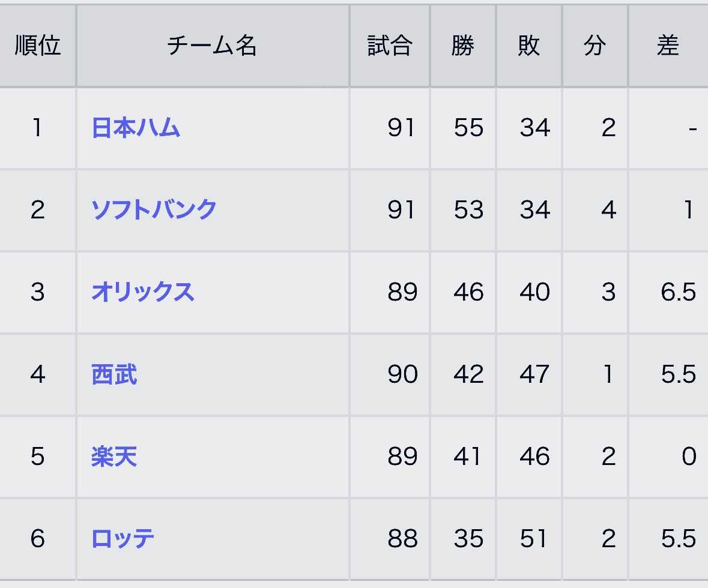Go to the ロッテ team link
Viewport: 708px width, 588px height.
[x=123, y=539]
